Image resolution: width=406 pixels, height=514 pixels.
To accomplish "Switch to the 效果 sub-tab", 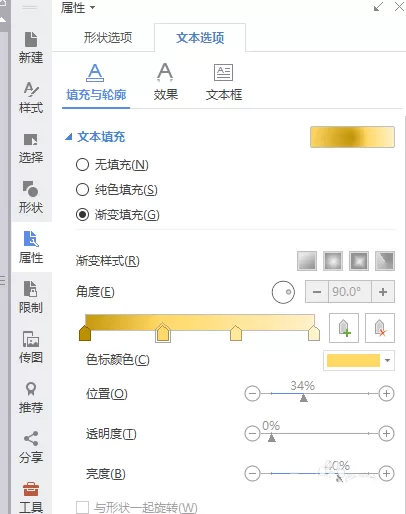I will click(x=165, y=82).
